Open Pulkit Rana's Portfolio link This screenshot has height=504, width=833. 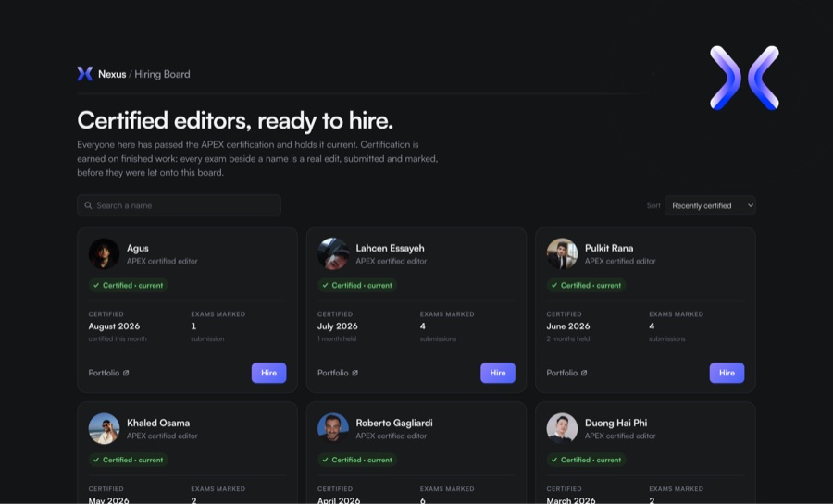(566, 373)
